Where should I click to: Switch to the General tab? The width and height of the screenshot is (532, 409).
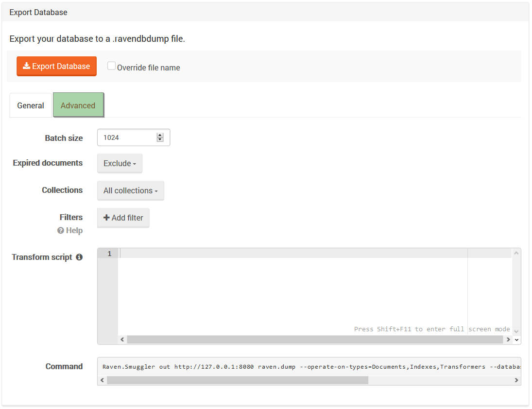(x=31, y=105)
